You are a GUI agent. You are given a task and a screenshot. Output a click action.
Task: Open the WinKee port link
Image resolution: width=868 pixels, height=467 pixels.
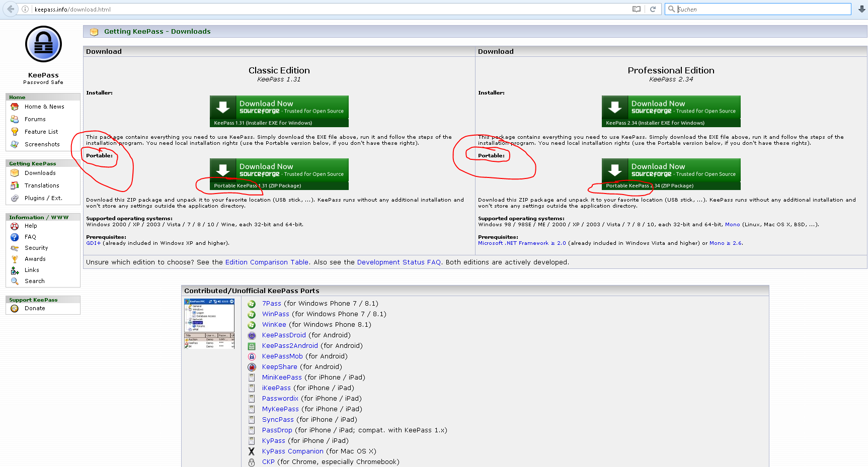click(274, 325)
